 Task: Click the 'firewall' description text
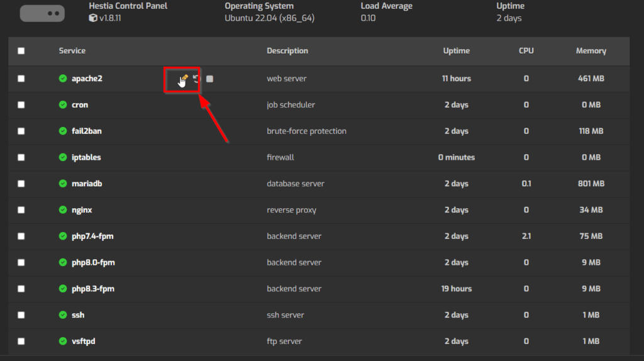click(280, 157)
